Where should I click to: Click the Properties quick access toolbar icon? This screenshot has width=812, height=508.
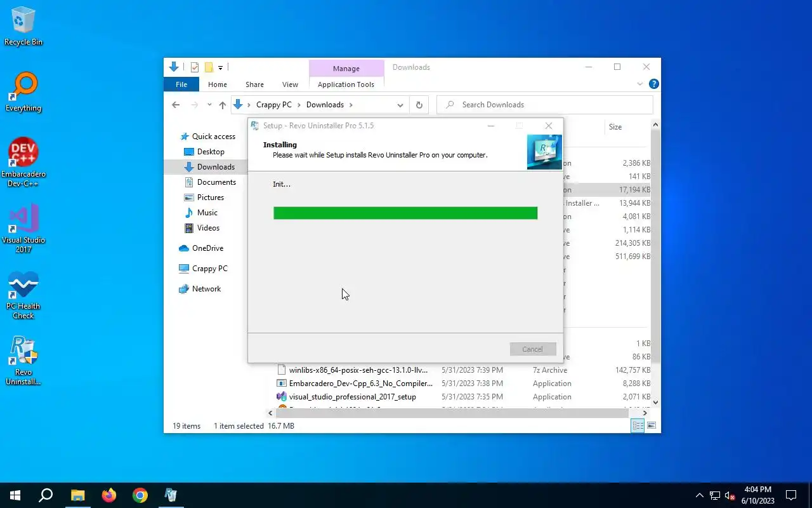tap(195, 67)
